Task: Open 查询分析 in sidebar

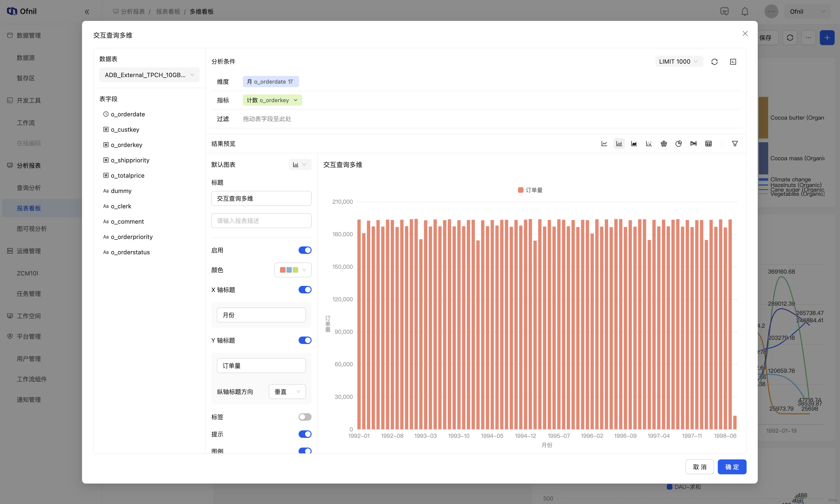Action: click(29, 188)
